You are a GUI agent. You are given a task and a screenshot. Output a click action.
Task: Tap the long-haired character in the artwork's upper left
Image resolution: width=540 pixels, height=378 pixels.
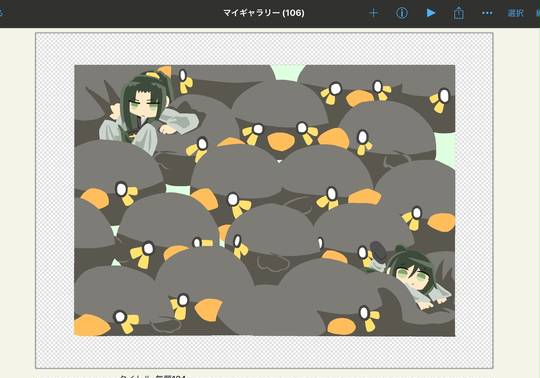click(145, 114)
